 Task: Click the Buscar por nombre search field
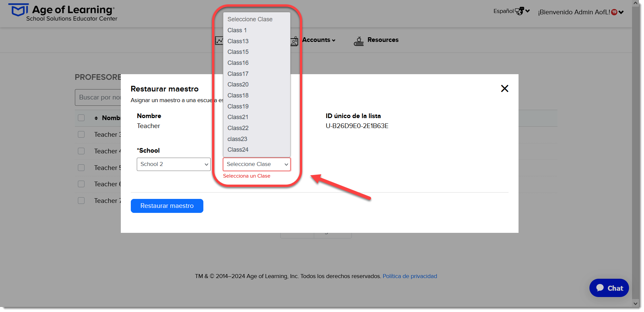[x=98, y=97]
